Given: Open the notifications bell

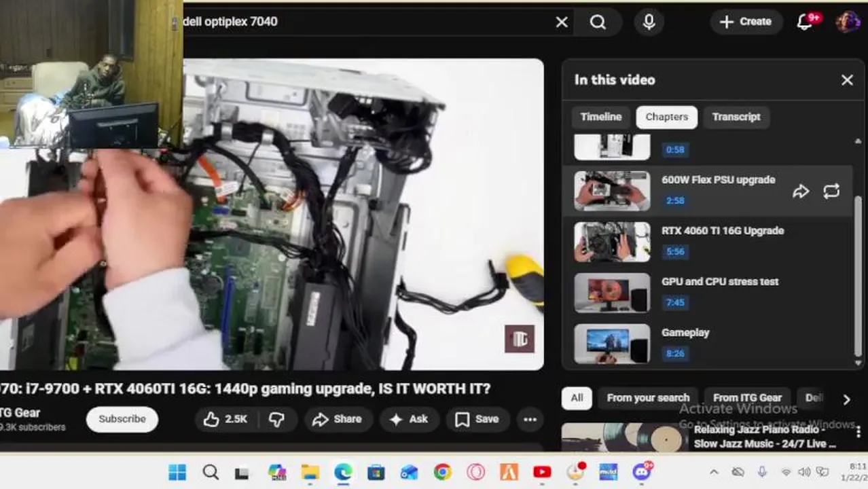Looking at the screenshot, I should coord(806,22).
